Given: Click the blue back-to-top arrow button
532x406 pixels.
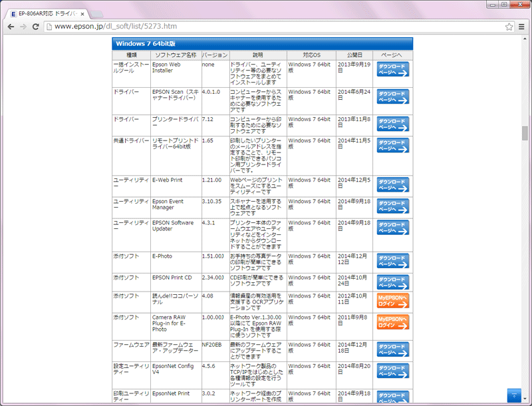Looking at the screenshot, I should [x=514, y=395].
